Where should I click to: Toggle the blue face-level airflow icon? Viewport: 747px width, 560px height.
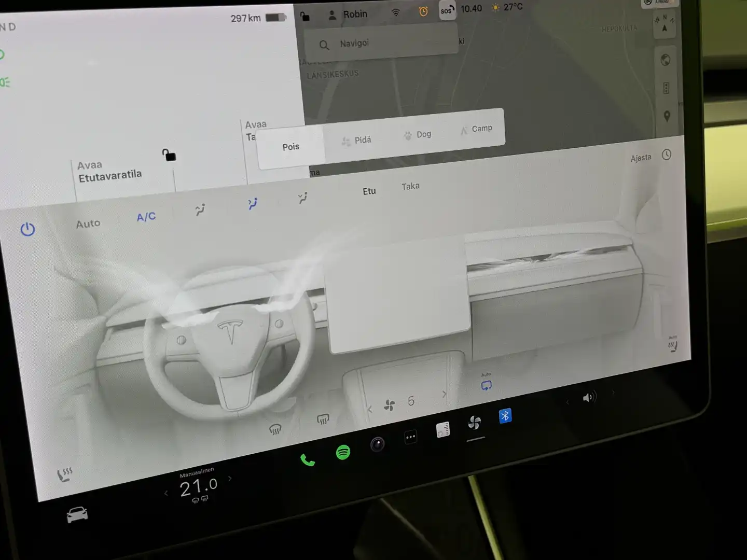[253, 203]
